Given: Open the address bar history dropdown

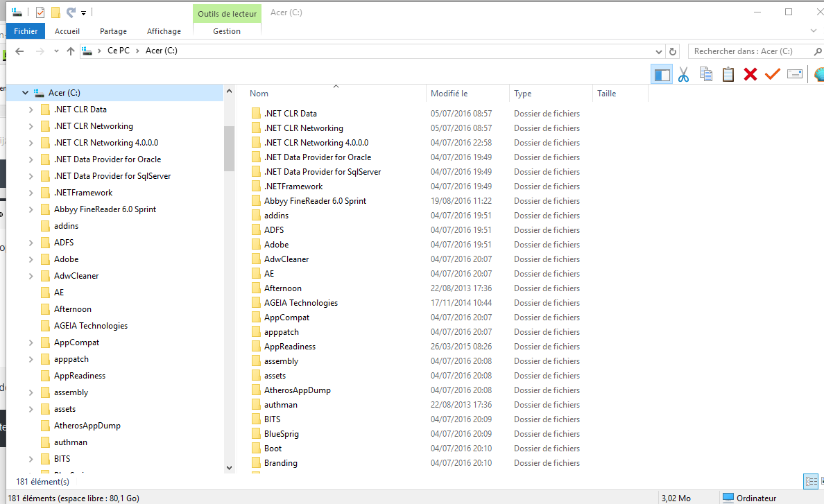Looking at the screenshot, I should (x=658, y=51).
